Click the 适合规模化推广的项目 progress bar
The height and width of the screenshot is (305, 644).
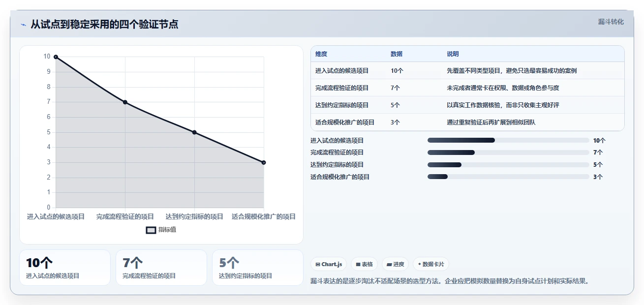click(x=508, y=177)
